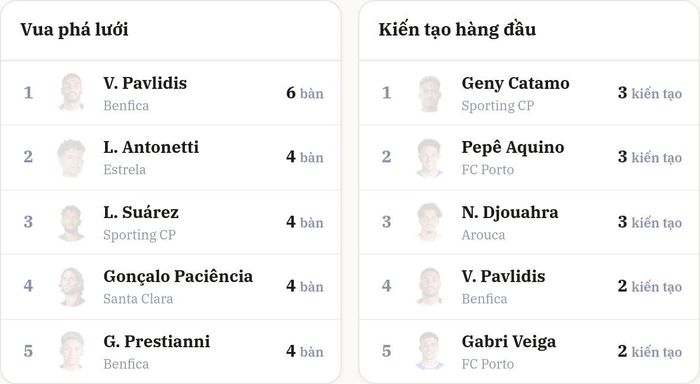Select L. Suárez player headshot
This screenshot has height=384, width=700.
point(71,222)
